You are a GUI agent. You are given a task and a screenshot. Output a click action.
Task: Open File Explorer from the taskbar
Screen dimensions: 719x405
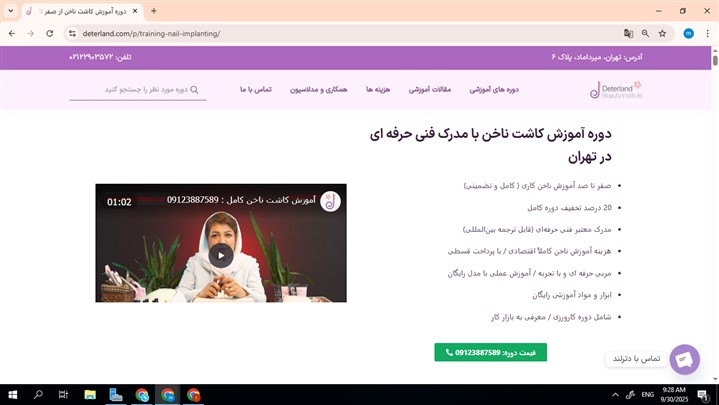click(90, 395)
